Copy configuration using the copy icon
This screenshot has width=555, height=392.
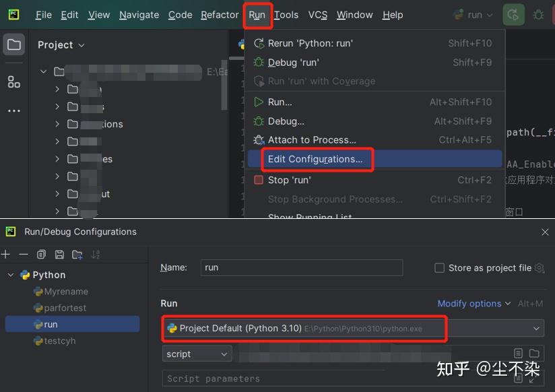tap(41, 254)
